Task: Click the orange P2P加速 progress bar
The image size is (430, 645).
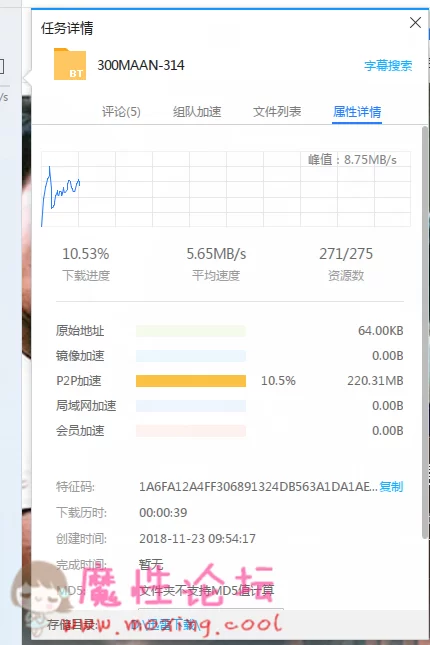Action: (191, 381)
